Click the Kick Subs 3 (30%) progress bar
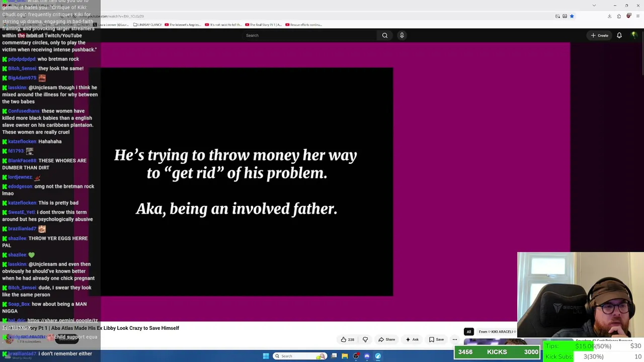This screenshot has height=362, width=644. [x=593, y=356]
